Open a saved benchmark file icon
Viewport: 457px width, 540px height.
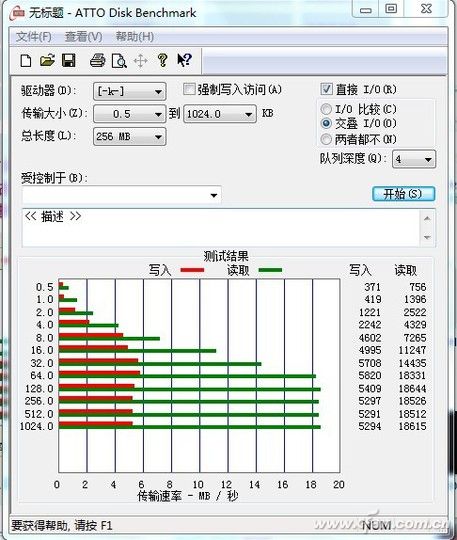[x=47, y=61]
